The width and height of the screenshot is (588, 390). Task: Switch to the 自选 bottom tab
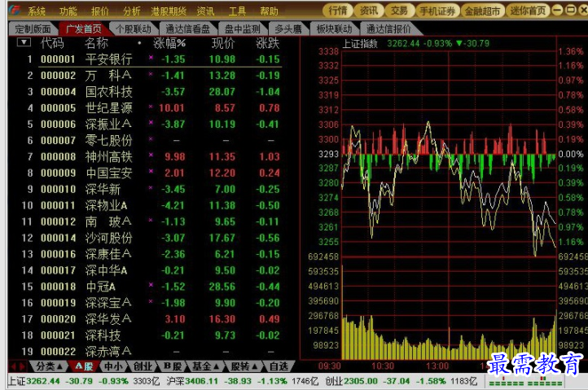tap(279, 366)
